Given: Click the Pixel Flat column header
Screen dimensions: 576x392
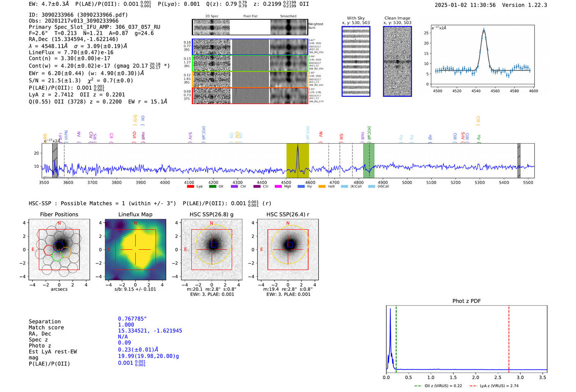Looking at the screenshot, I should [250, 16].
